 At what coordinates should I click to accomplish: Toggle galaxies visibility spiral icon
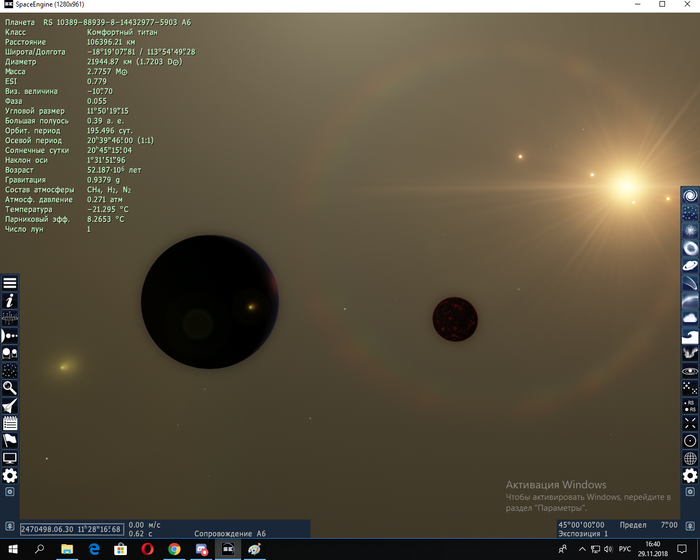(690, 195)
